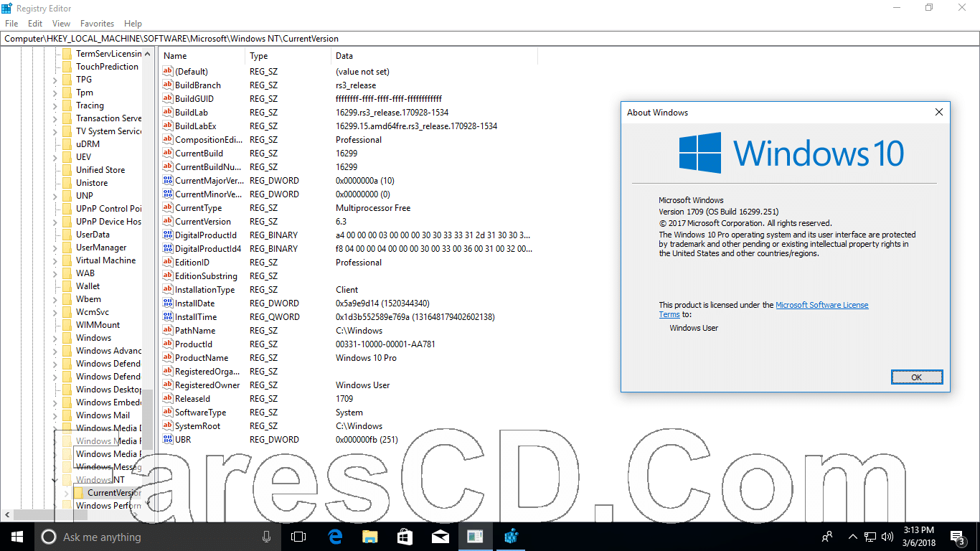
Task: Click the registry path address bar
Action: 490,39
